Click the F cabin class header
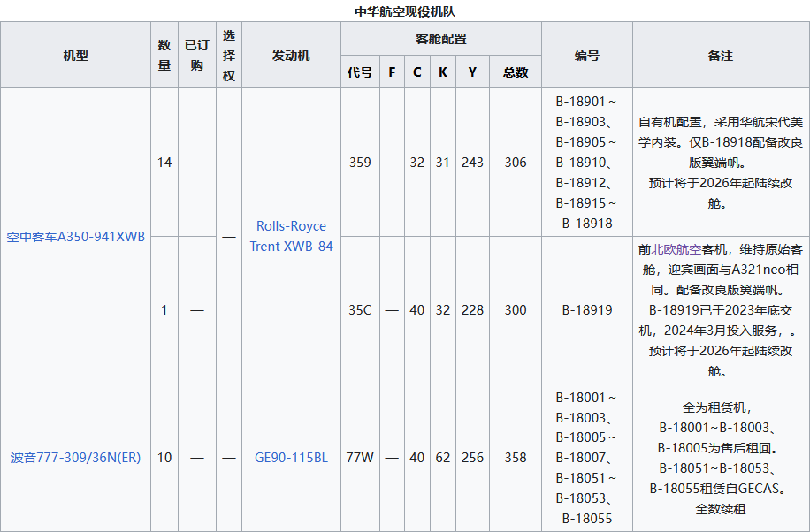Screen dimensions: 810x532 pos(392,72)
